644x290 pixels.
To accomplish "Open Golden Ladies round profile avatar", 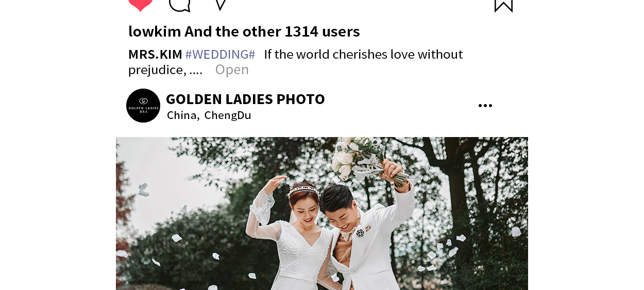I will [143, 106].
